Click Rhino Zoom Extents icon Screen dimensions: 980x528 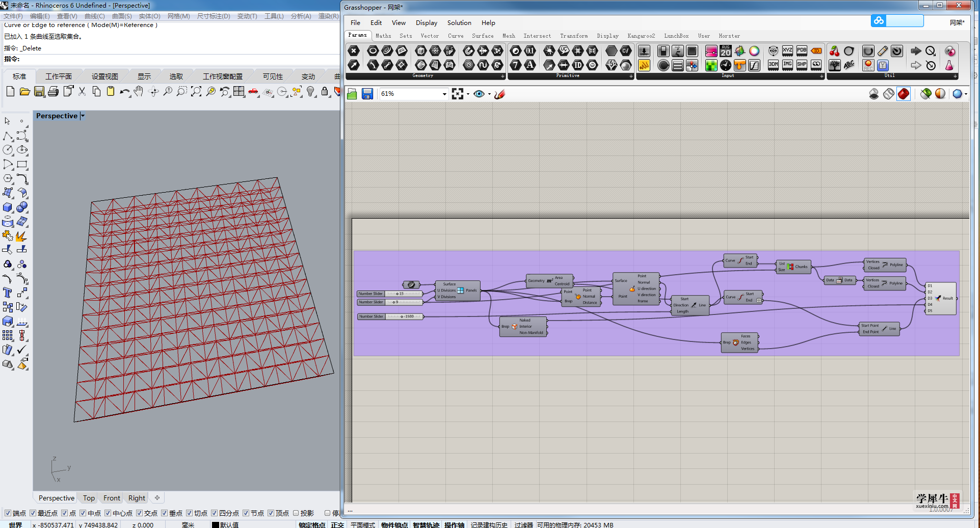tap(196, 91)
